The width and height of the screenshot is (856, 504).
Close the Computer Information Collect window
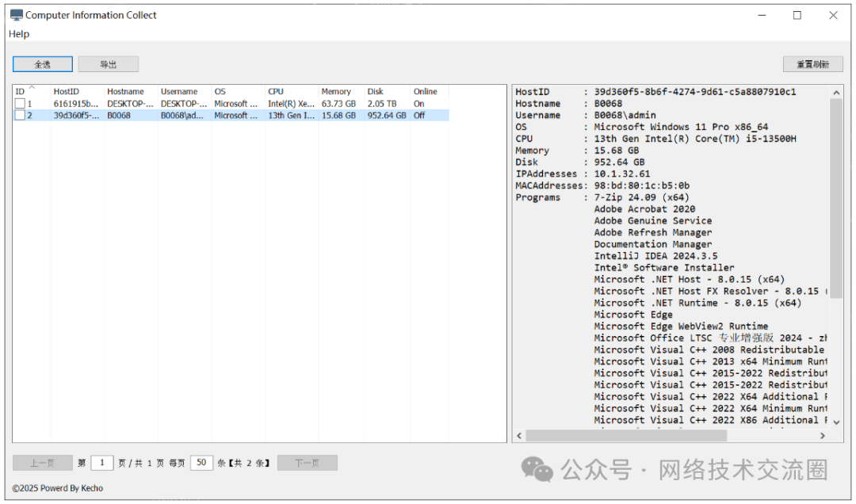click(833, 15)
